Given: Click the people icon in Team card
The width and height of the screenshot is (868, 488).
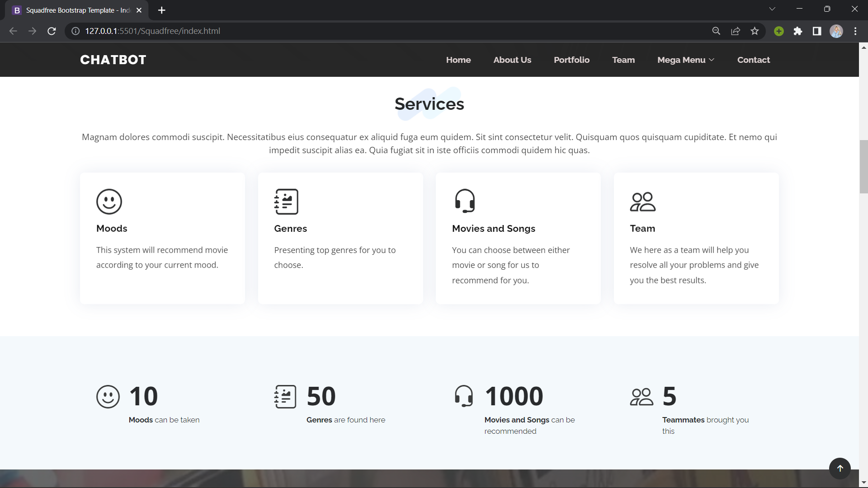Looking at the screenshot, I should (642, 202).
